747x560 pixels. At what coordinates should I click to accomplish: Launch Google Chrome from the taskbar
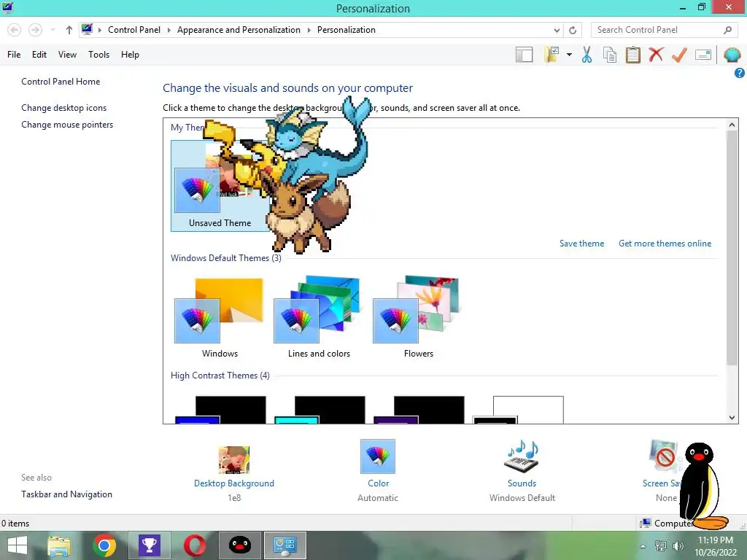point(104,545)
